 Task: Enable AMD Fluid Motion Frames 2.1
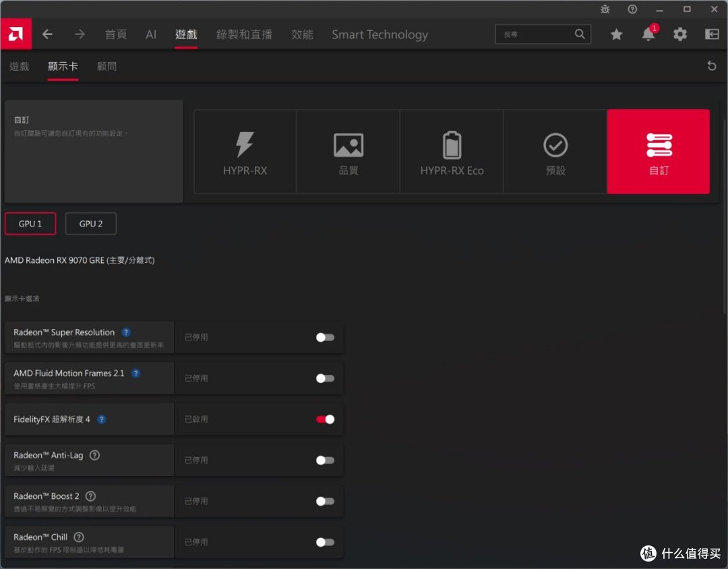point(325,379)
